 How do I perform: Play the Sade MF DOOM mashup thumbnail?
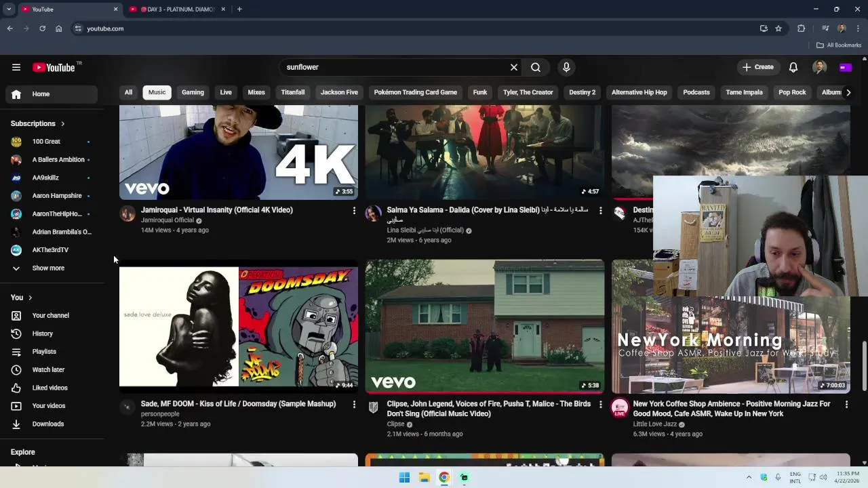(239, 327)
